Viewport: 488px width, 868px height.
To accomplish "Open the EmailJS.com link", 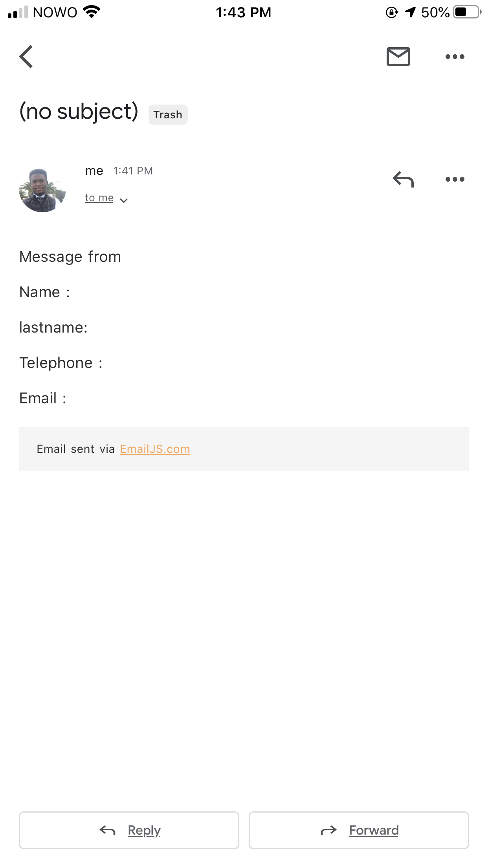I will (x=155, y=449).
